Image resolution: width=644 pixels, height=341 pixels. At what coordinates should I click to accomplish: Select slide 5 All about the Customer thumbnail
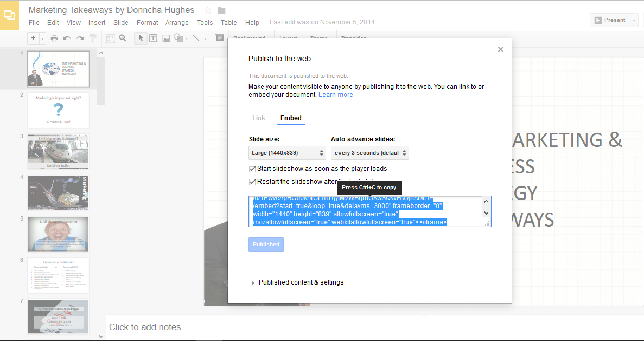pos(58,234)
